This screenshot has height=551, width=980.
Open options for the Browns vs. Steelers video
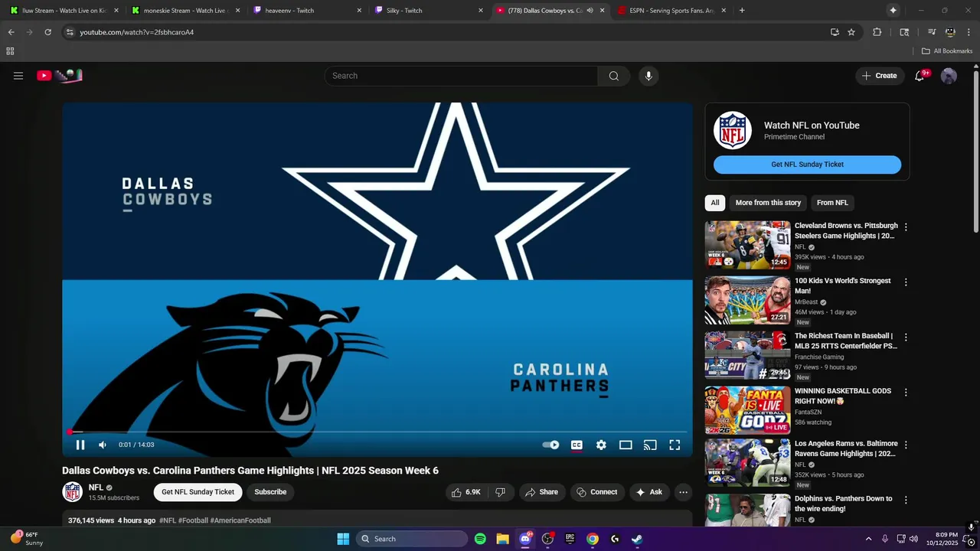[x=906, y=227]
